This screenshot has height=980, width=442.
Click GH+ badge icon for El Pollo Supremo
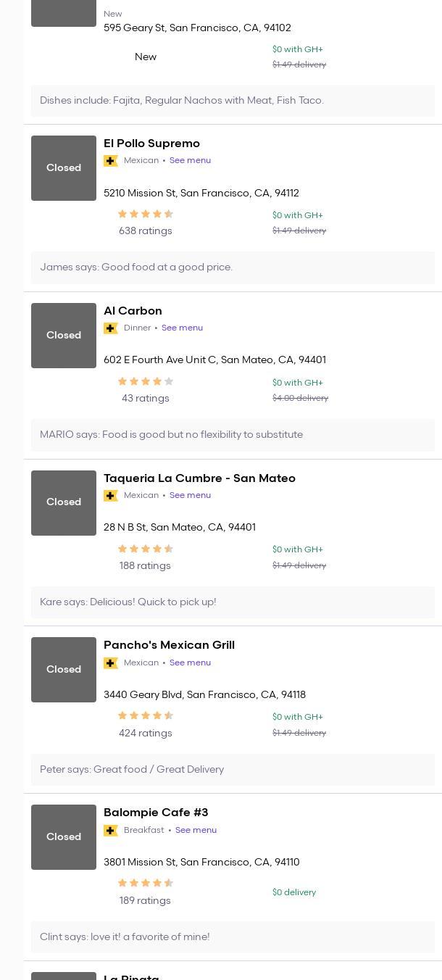pos(111,161)
